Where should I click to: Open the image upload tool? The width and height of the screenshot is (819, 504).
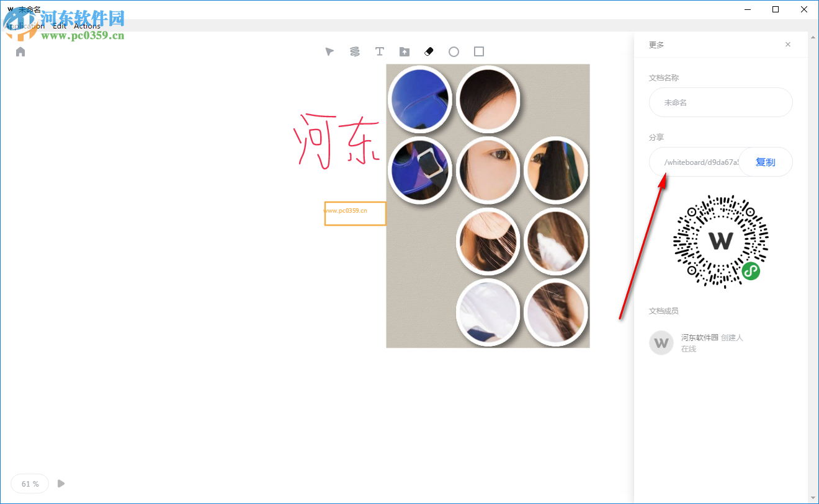(404, 51)
